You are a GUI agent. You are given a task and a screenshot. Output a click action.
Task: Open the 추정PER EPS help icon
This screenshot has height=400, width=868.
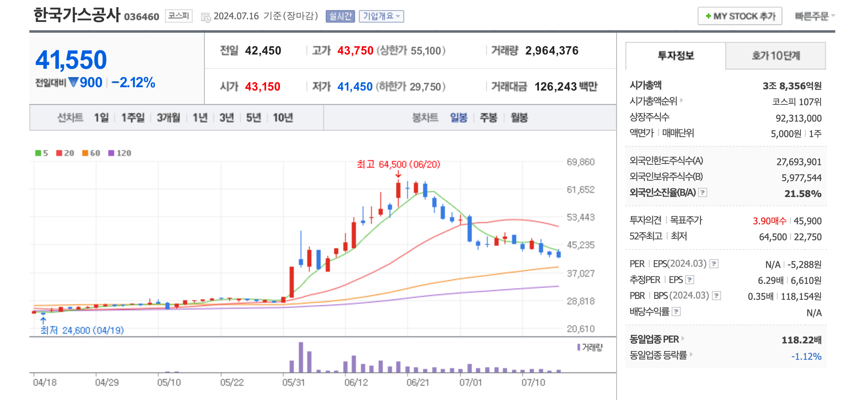pyautogui.click(x=689, y=280)
